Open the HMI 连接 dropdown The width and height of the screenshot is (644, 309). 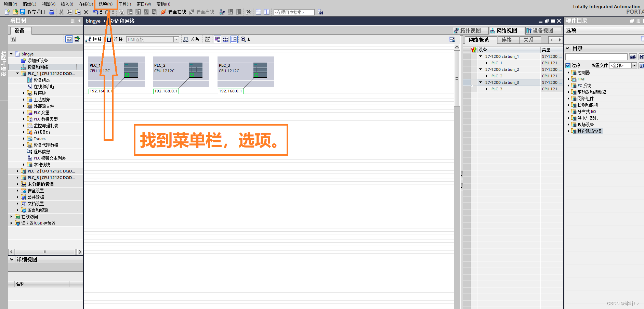(176, 39)
